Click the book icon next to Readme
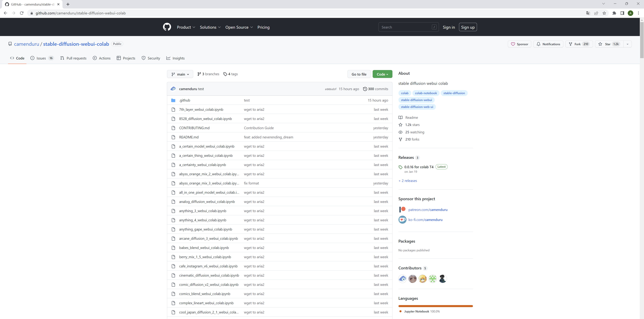This screenshot has width=644, height=319. (x=400, y=117)
